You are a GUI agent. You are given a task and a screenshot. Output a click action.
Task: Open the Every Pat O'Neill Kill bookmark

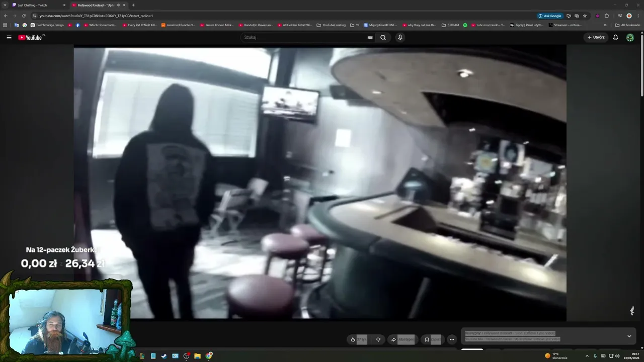point(139,25)
